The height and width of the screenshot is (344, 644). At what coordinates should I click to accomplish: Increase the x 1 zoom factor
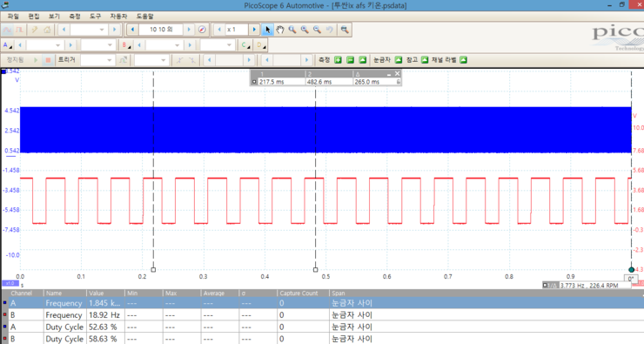(x=254, y=30)
